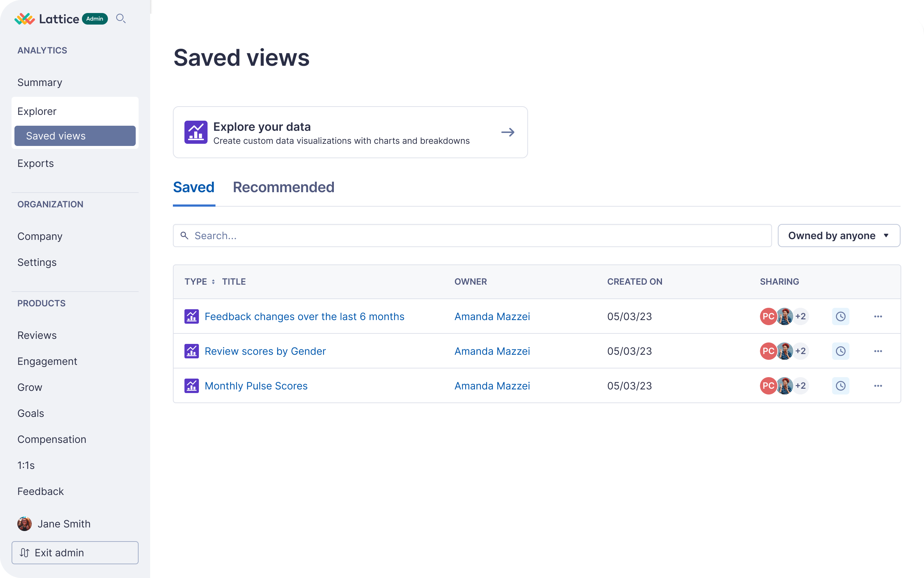Click +2 sharing badge on Monthly Pulse Scores
Image resolution: width=924 pixels, height=578 pixels.
[x=801, y=386]
